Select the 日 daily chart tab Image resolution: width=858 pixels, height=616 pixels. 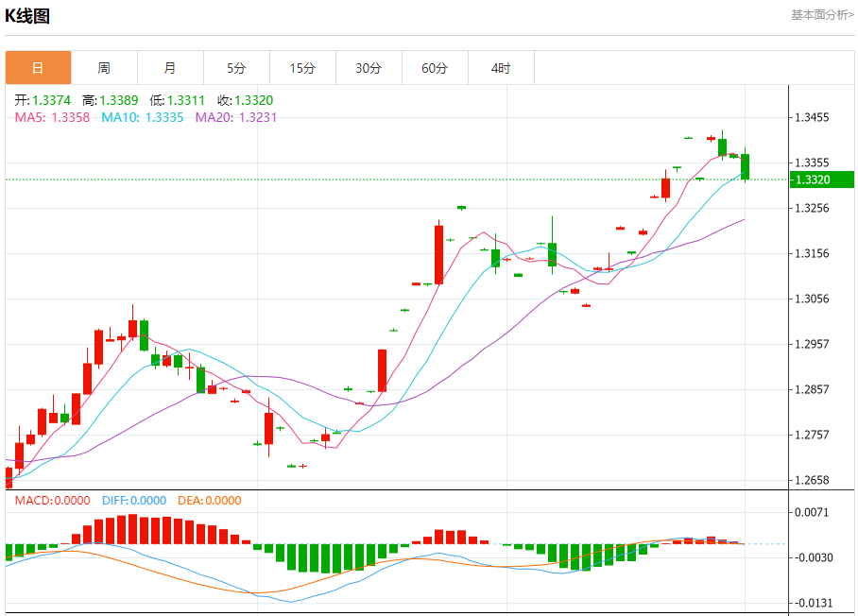(x=39, y=68)
